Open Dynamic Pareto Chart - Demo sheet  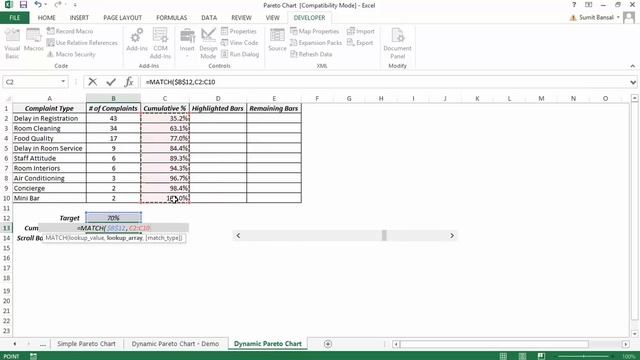click(175, 344)
